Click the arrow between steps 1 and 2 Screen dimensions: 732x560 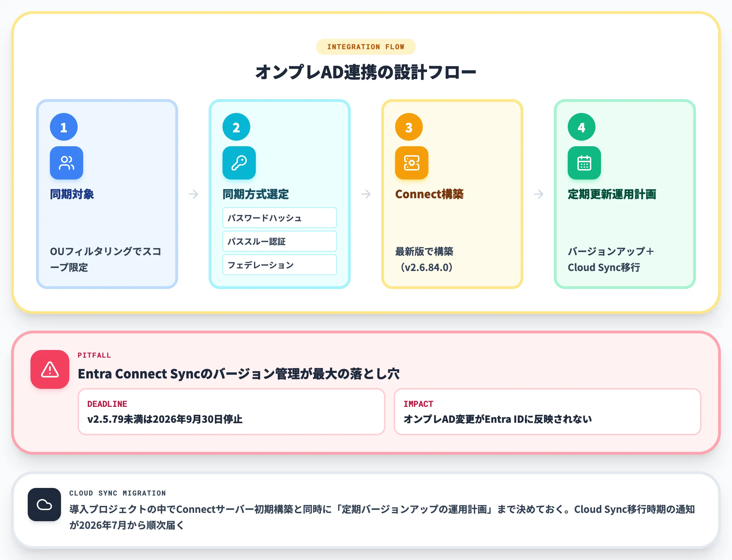click(x=193, y=194)
